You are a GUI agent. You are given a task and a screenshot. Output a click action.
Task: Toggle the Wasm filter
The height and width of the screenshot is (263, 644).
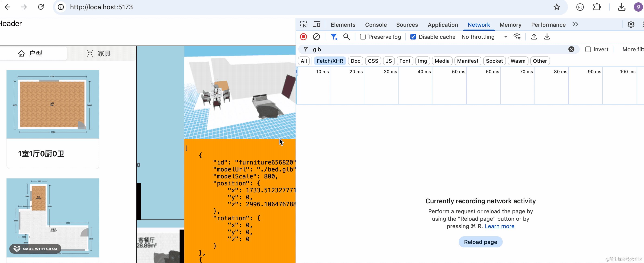(518, 61)
